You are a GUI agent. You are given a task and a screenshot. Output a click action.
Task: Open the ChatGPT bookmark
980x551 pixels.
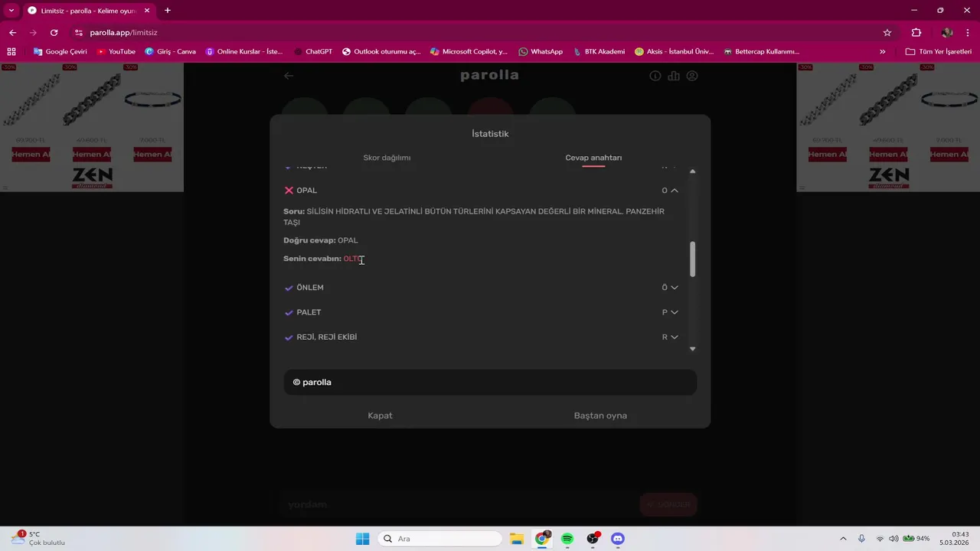(x=313, y=51)
